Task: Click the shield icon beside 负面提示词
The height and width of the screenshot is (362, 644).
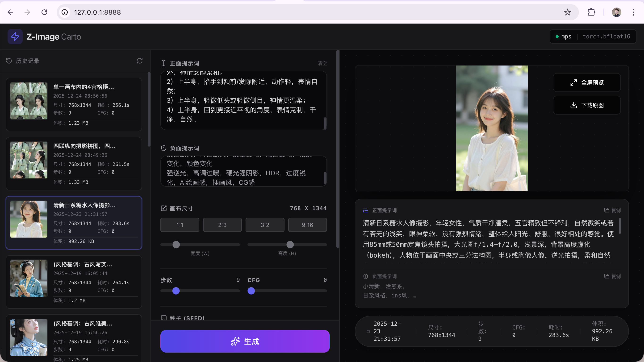Action: (163, 148)
